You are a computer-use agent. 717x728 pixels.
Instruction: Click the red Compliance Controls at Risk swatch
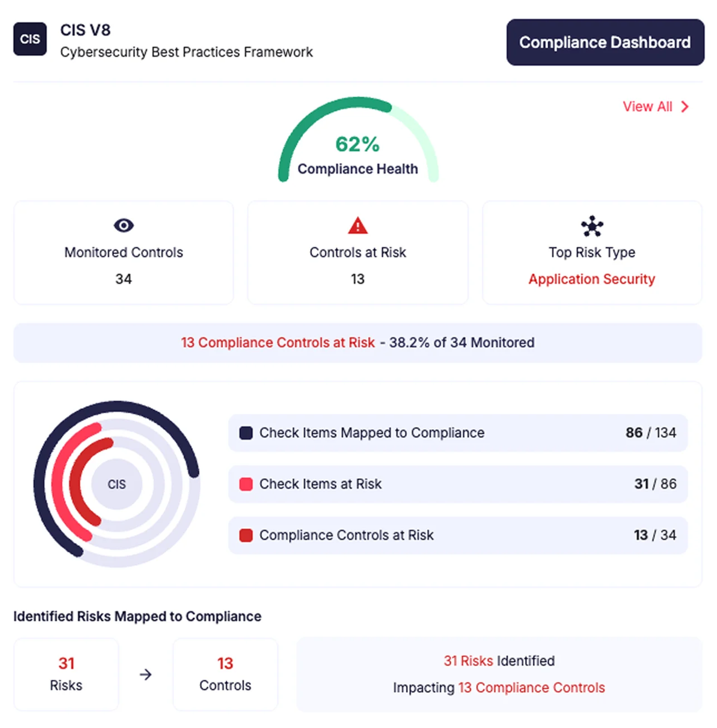[x=246, y=535]
